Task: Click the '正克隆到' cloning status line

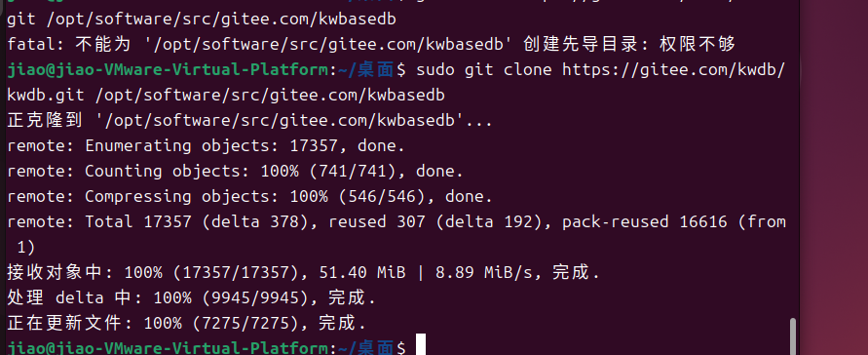Action: click(249, 120)
